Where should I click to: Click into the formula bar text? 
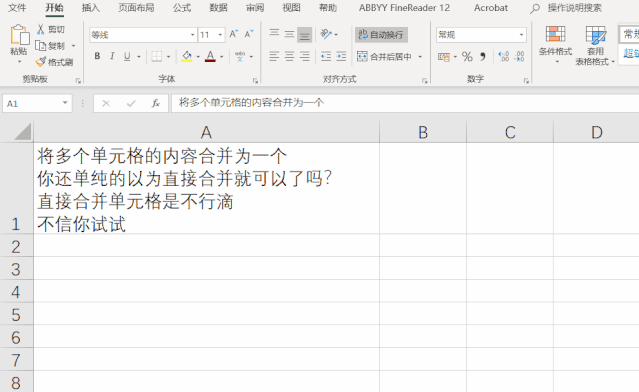tap(251, 103)
